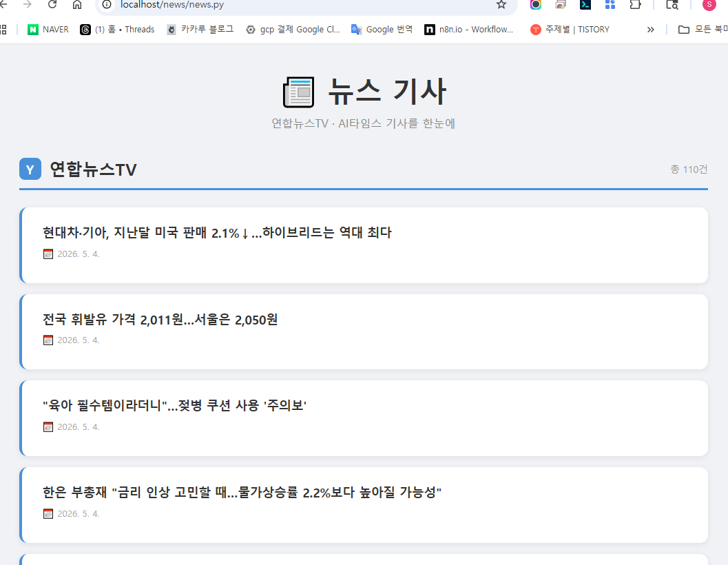Open the n8n.io Workflow bookmark
Screen dimensions: 728x565
click(469, 29)
